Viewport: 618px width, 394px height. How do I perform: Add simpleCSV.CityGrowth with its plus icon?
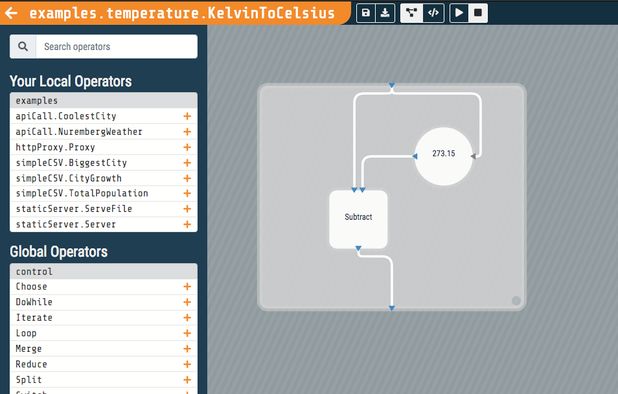187,178
